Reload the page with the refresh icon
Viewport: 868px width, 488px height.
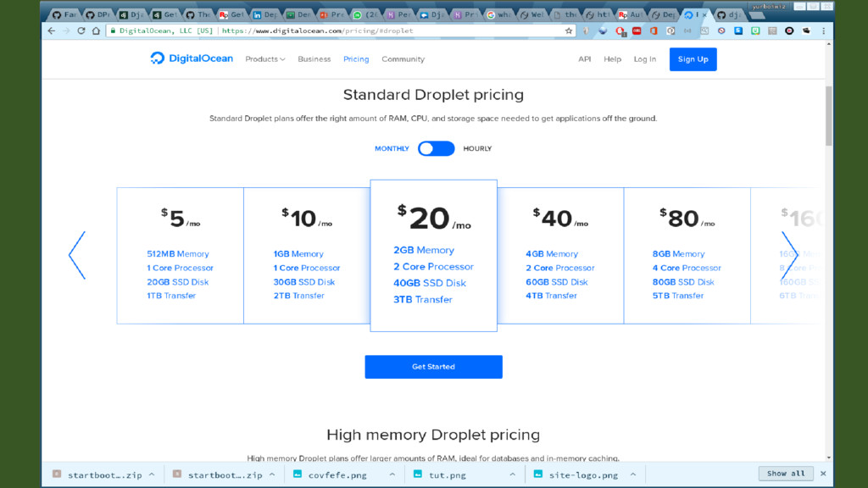(81, 31)
